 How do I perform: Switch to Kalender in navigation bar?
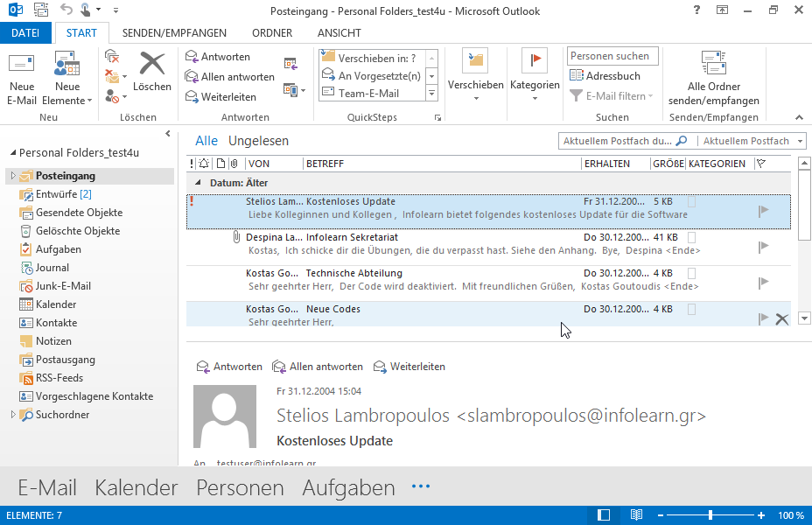pyautogui.click(x=136, y=487)
